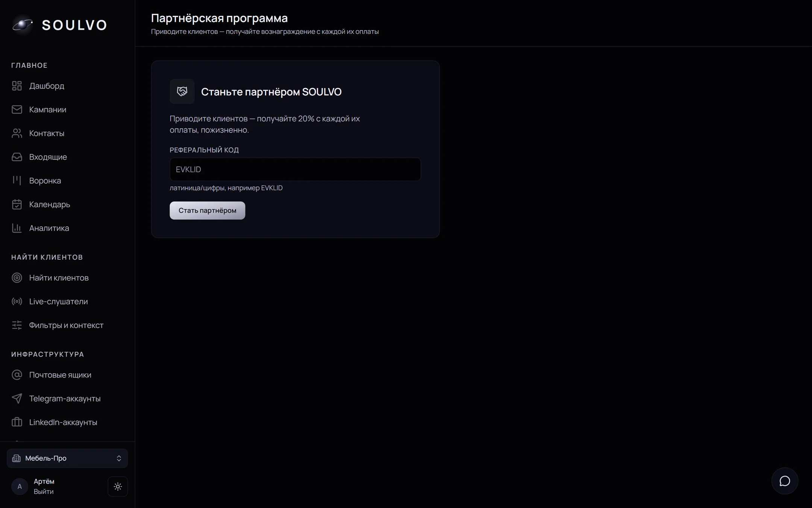Click the Воронка funnel columns icon
This screenshot has width=812, height=508.
17,181
